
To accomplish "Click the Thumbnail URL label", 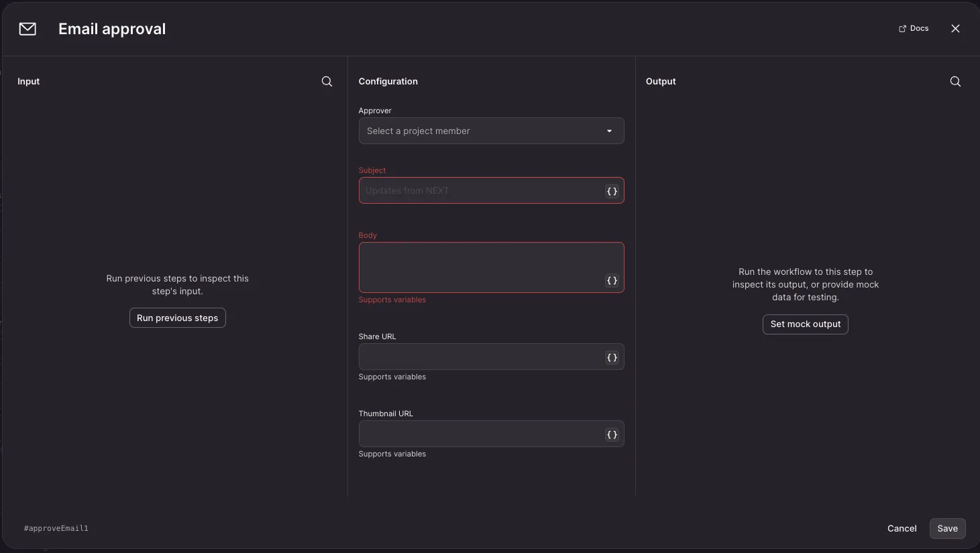I will (x=386, y=414).
